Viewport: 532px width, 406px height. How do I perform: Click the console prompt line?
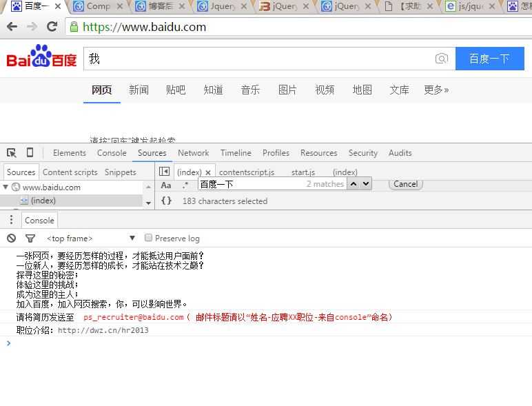pyautogui.click(x=266, y=343)
